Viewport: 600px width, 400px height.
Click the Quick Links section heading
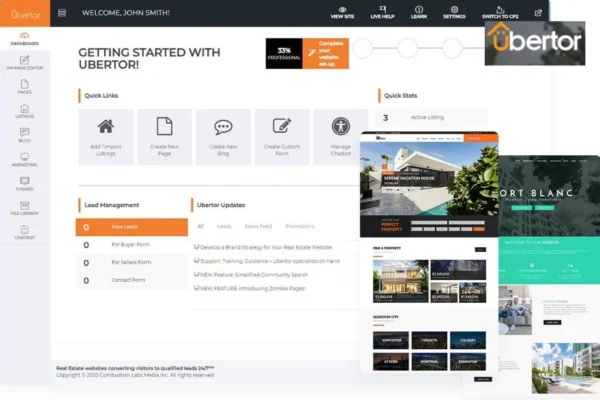tap(101, 96)
